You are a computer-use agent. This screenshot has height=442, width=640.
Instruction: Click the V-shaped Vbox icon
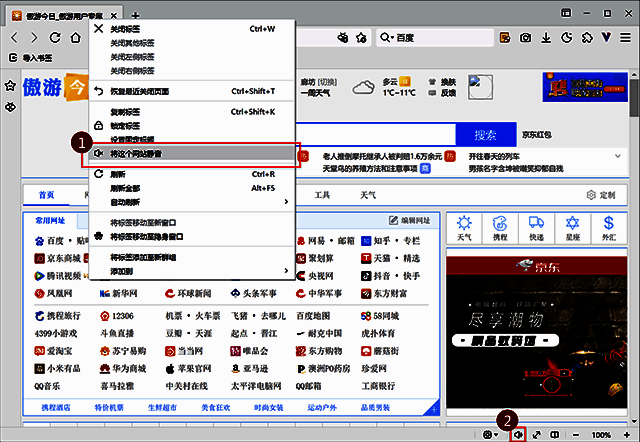coord(607,38)
